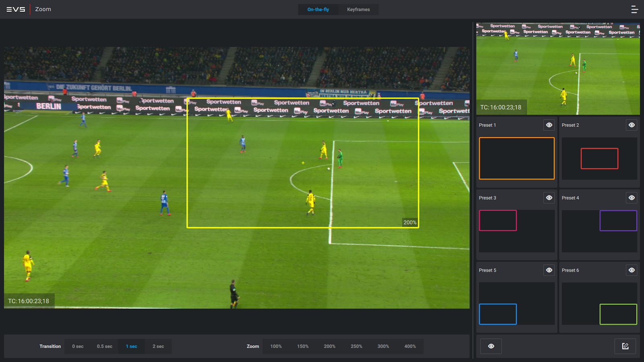Click the 200% label on yellow zoom frame
Image resolution: width=644 pixels, height=362 pixels.
click(410, 222)
